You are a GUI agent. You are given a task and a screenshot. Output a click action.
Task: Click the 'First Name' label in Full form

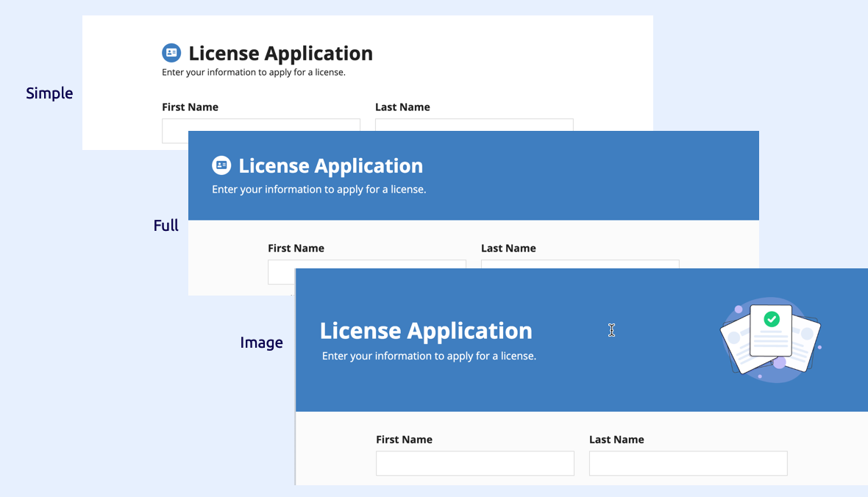click(x=296, y=248)
